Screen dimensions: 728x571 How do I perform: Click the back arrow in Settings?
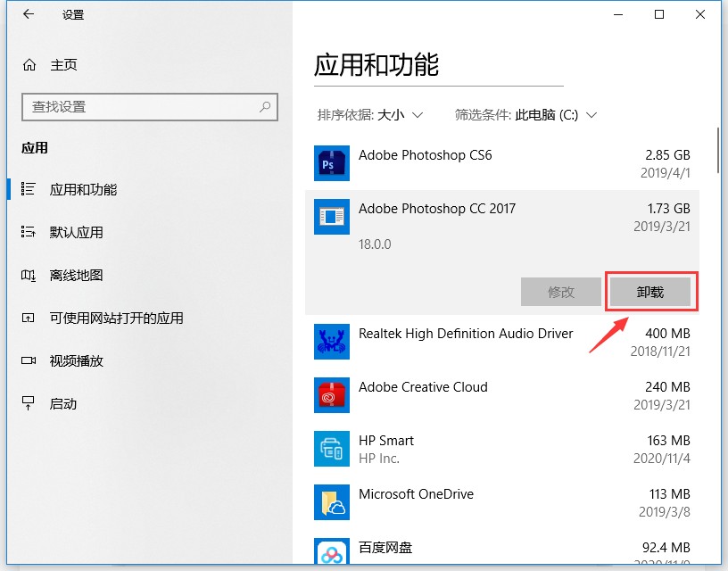click(29, 15)
